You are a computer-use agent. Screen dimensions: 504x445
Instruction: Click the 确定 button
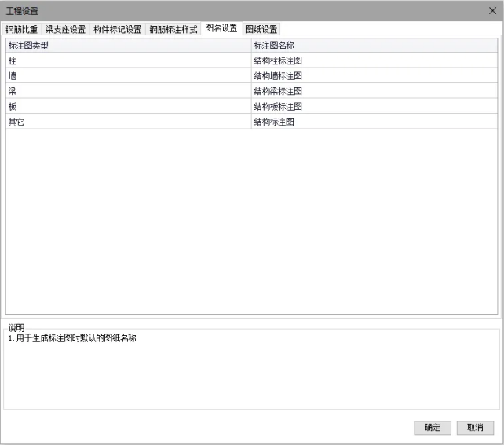433,428
